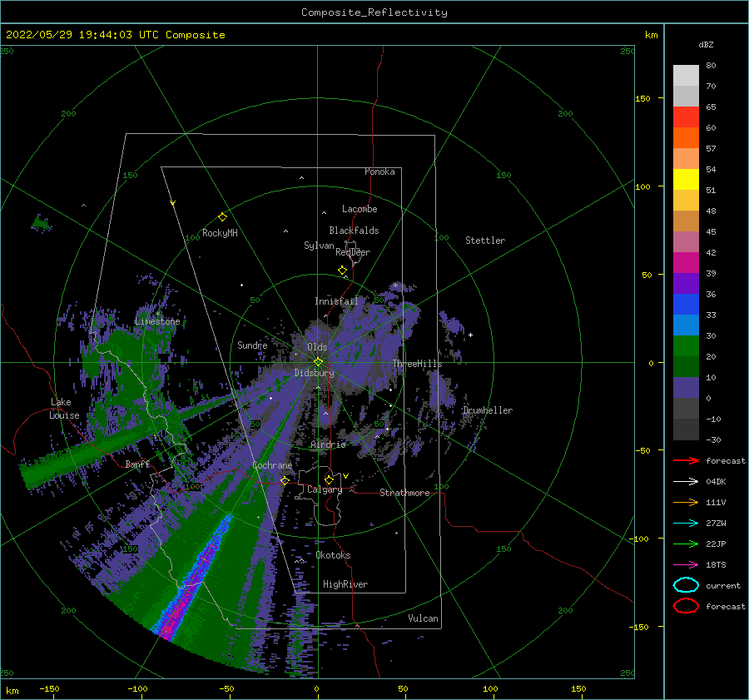This screenshot has height=700, width=749.
Task: Click the Sundre town label
Action: (x=252, y=345)
